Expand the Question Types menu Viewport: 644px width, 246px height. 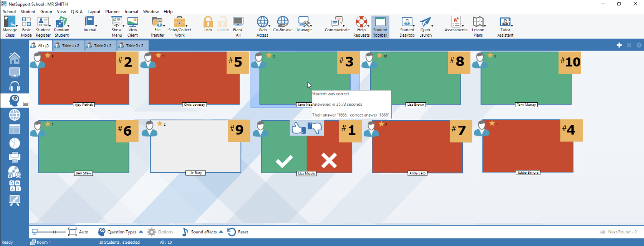point(141,232)
